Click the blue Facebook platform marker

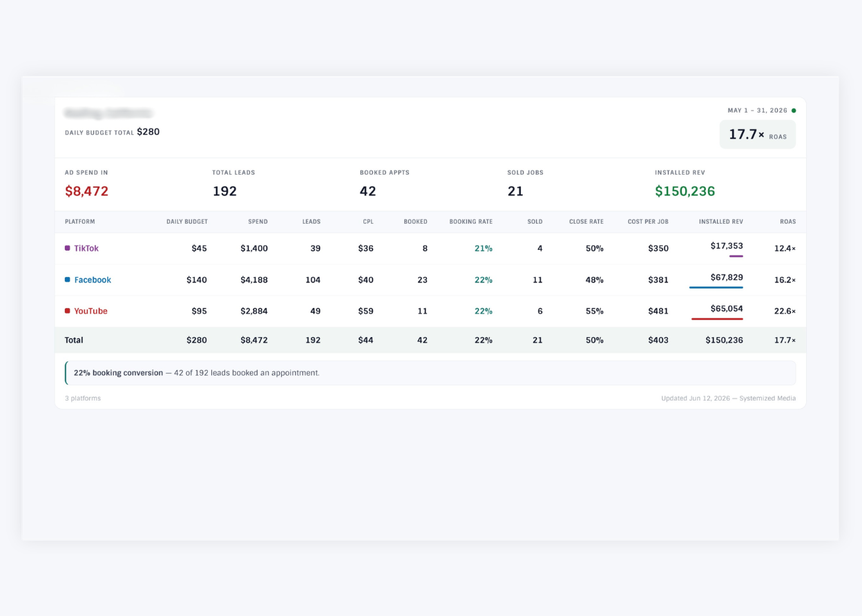(67, 280)
